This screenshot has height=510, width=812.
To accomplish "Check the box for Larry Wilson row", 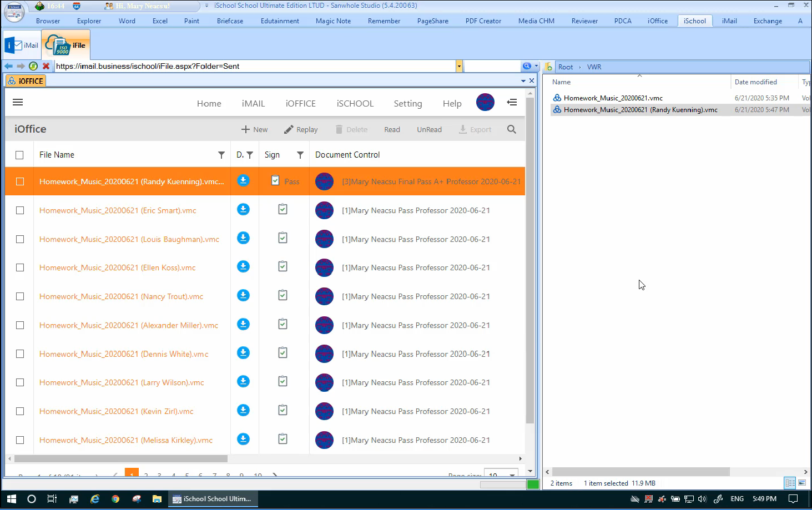I will tap(20, 382).
